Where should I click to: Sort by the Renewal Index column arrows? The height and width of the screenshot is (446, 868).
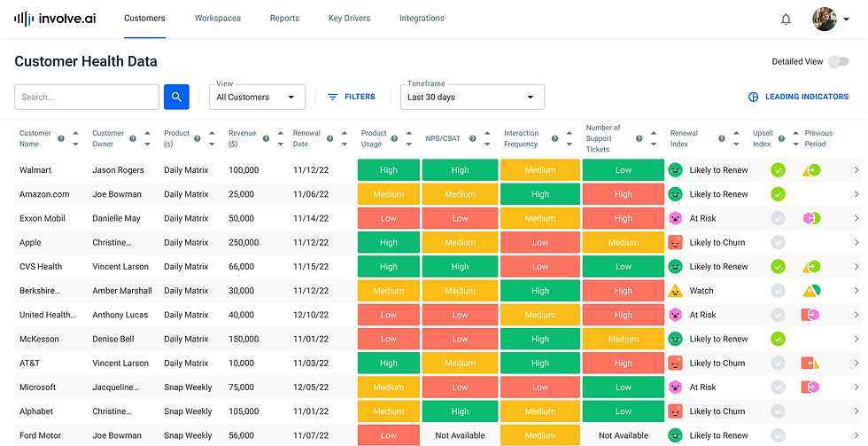point(736,138)
